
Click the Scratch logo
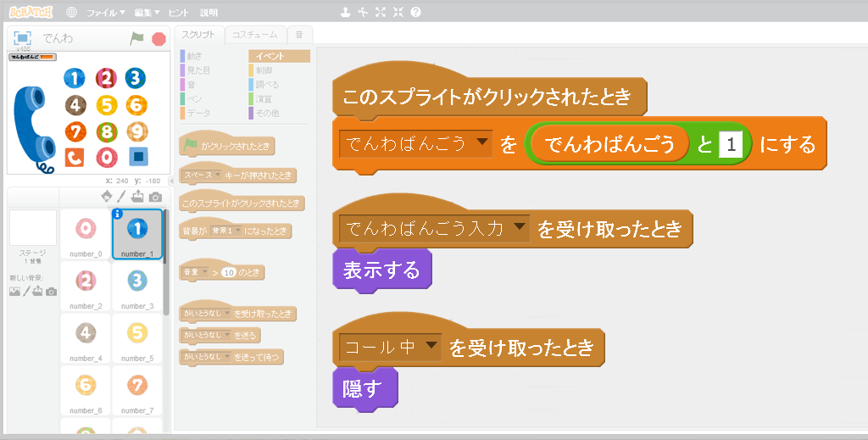tap(31, 12)
